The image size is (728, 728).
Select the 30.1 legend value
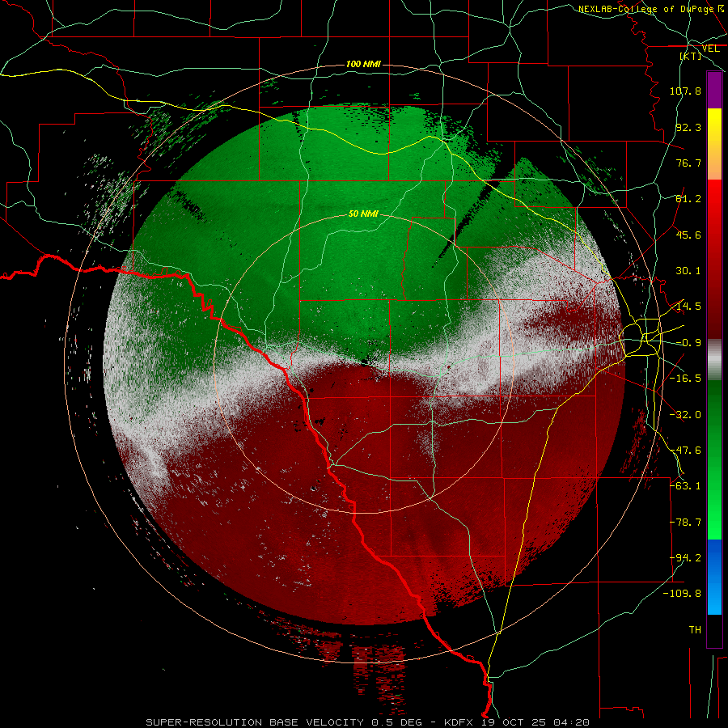tap(688, 271)
